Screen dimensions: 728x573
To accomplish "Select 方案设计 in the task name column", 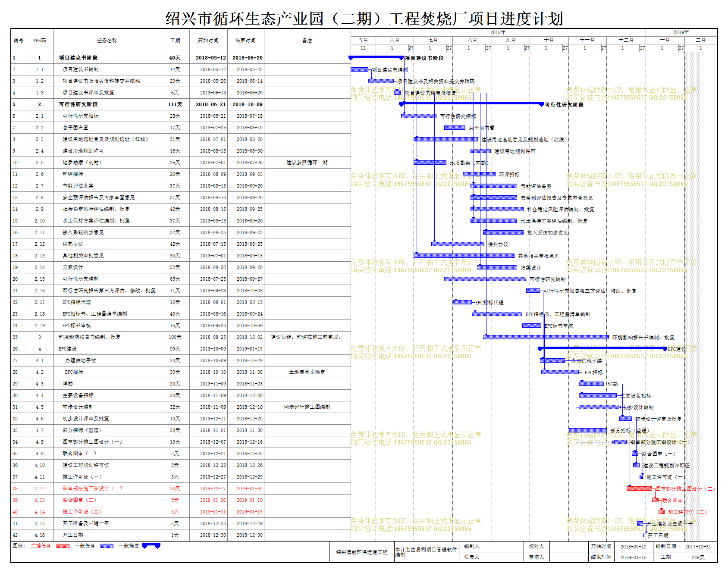I will tap(73, 267).
